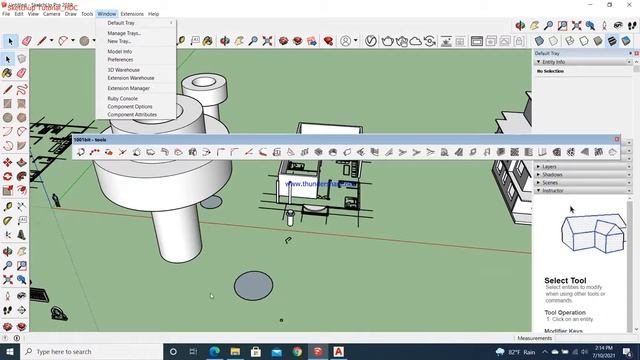Switch to Hidden Line face style
Screen dimensions: 640x360
[584, 41]
